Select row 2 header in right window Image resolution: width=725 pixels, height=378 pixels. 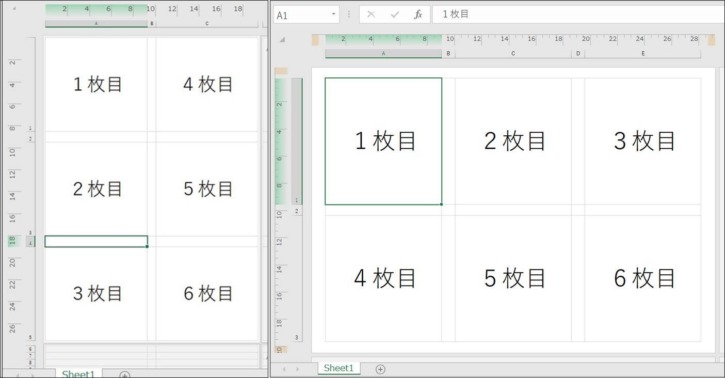click(x=296, y=210)
